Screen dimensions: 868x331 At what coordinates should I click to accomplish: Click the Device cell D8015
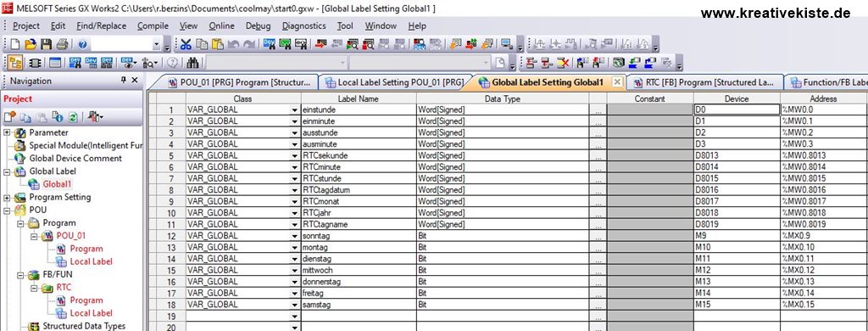(737, 178)
